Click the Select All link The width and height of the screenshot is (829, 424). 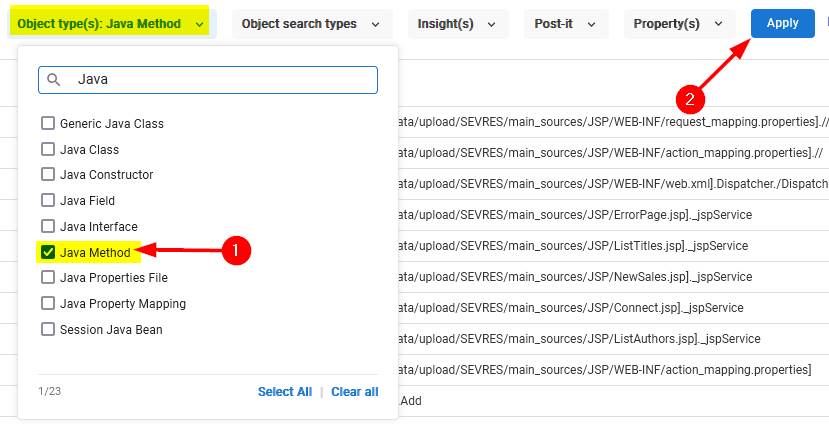click(284, 392)
